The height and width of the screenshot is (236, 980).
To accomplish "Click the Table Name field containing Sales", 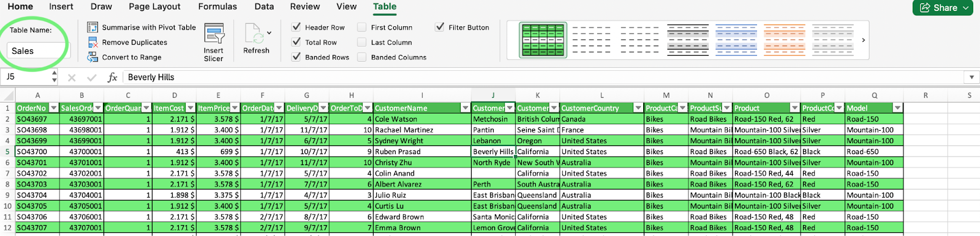I will click(x=37, y=51).
